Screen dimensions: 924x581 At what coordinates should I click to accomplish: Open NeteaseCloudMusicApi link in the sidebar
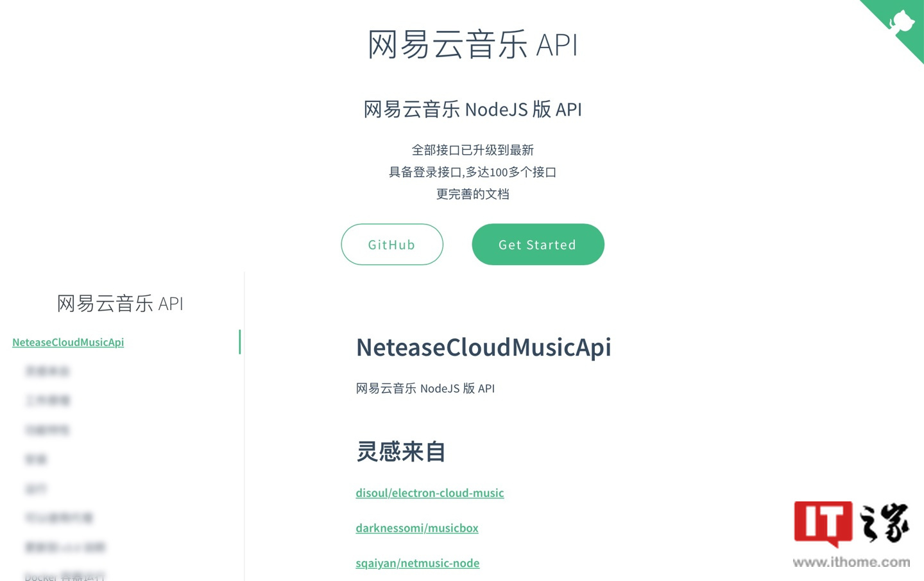[68, 342]
